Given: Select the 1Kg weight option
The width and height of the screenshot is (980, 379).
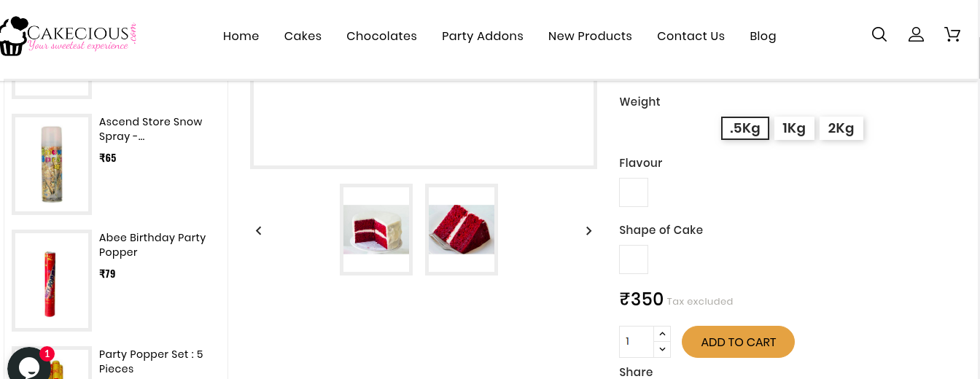Looking at the screenshot, I should (x=793, y=128).
